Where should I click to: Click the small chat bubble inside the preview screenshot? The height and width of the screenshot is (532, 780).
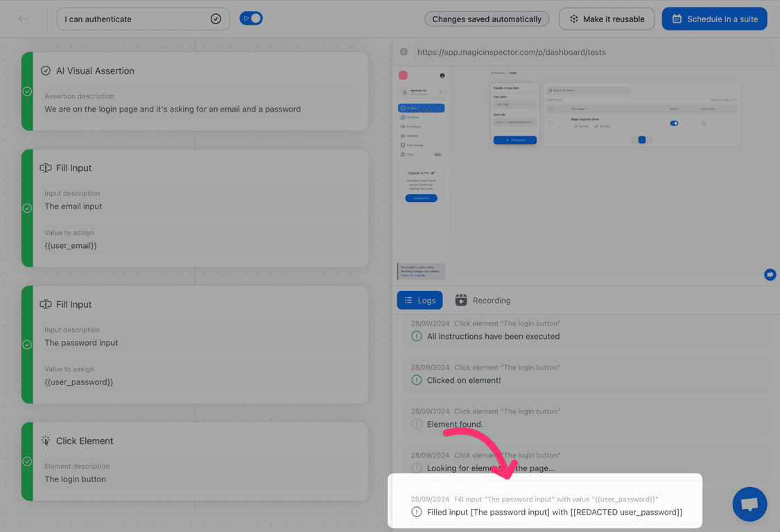[x=770, y=274]
